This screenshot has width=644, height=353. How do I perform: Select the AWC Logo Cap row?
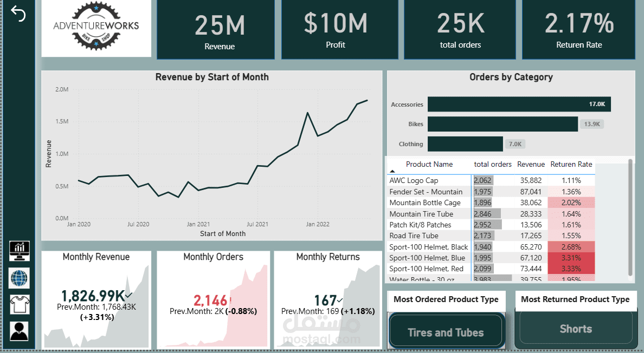pos(491,180)
